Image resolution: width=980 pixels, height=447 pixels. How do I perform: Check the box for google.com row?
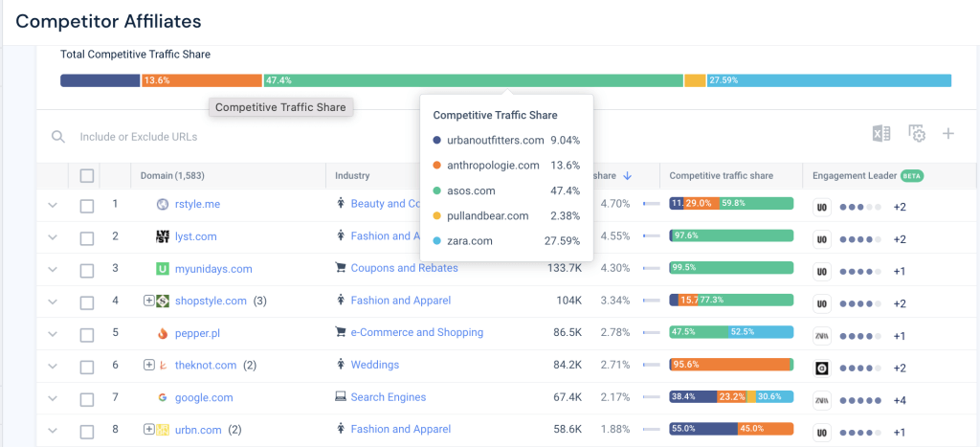pyautogui.click(x=87, y=399)
